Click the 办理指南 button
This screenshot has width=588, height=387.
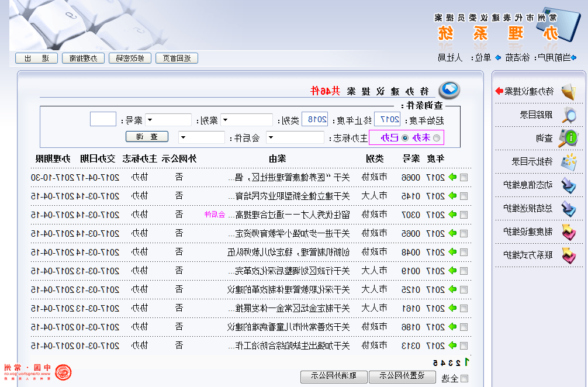[83, 58]
